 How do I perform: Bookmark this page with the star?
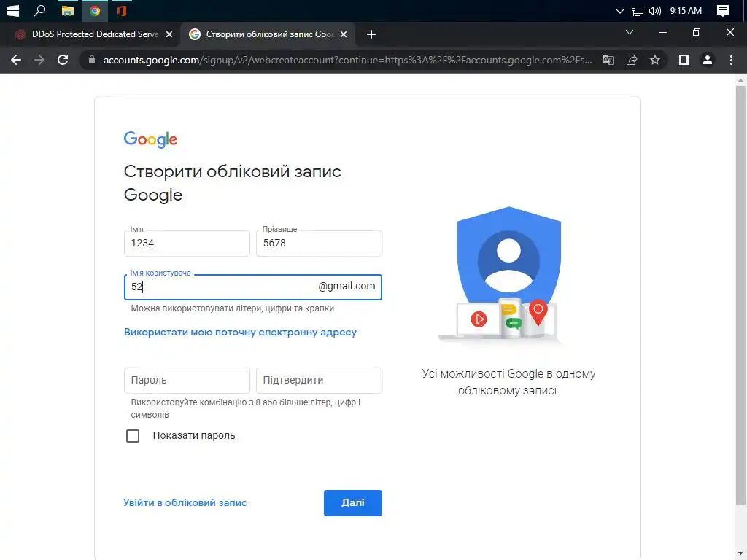pyautogui.click(x=655, y=60)
